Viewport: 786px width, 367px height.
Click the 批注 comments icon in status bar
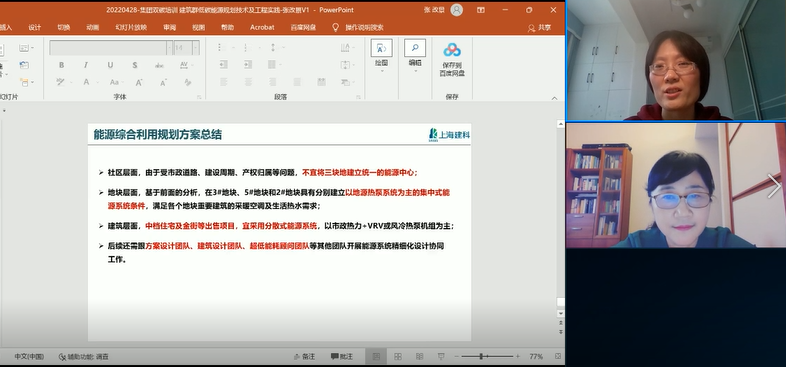(342, 356)
